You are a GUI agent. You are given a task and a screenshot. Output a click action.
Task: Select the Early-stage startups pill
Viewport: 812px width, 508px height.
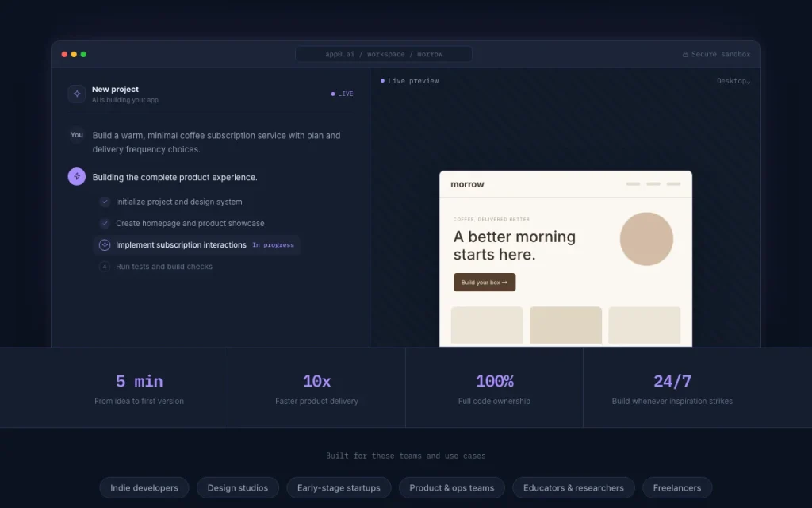click(x=339, y=488)
